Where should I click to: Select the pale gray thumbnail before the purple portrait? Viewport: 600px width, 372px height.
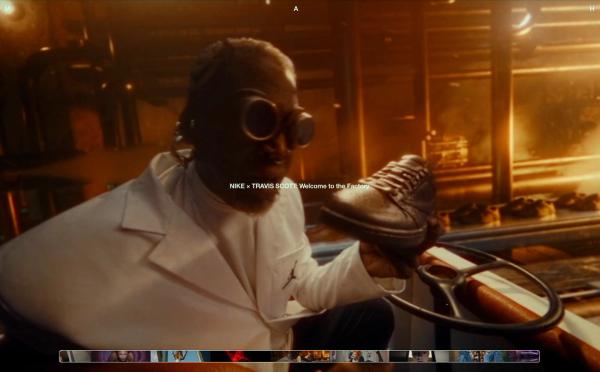click(80, 356)
